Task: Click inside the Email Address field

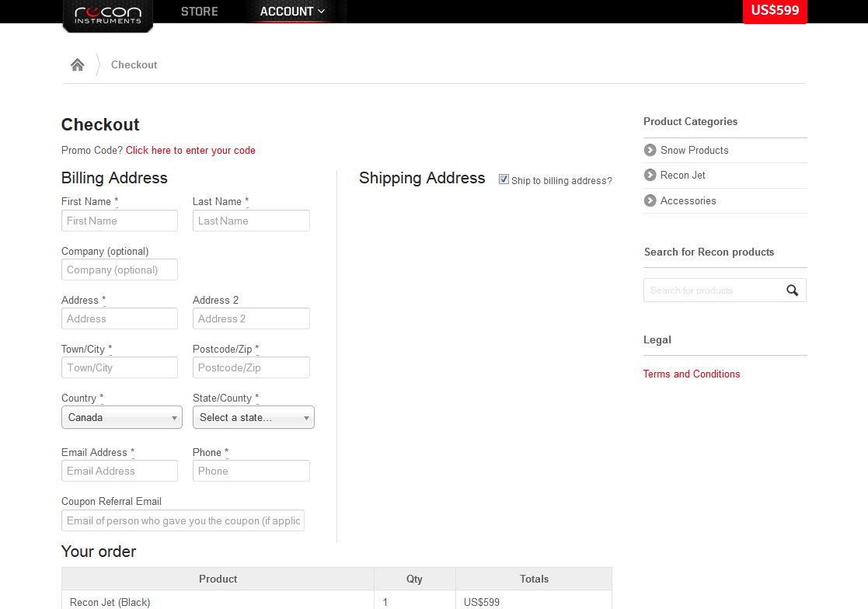Action: click(x=119, y=471)
